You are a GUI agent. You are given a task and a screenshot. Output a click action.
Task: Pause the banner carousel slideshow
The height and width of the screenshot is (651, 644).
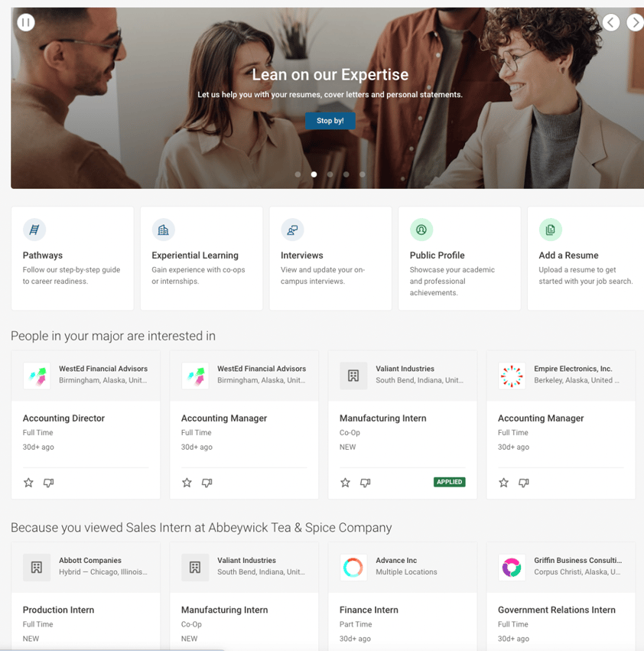(x=26, y=22)
